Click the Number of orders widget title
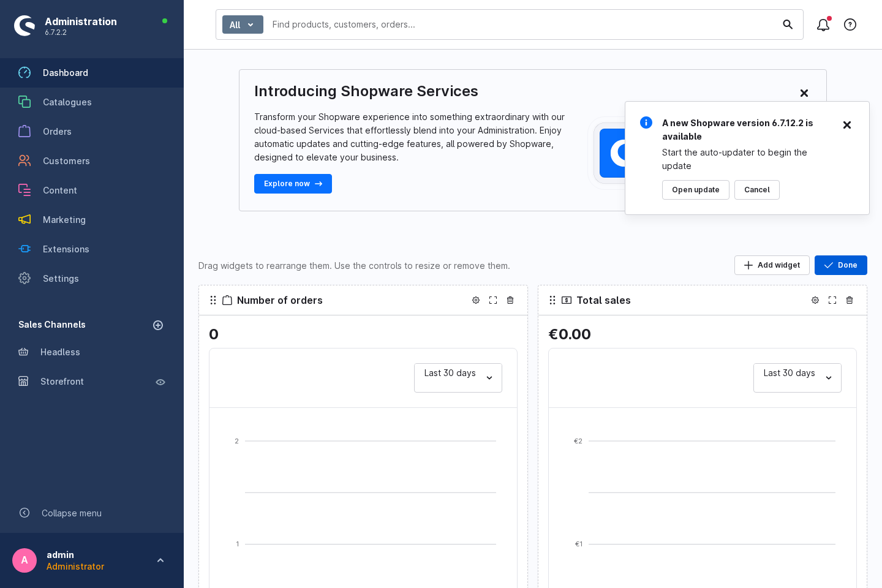Viewport: 882px width, 588px height. click(280, 300)
